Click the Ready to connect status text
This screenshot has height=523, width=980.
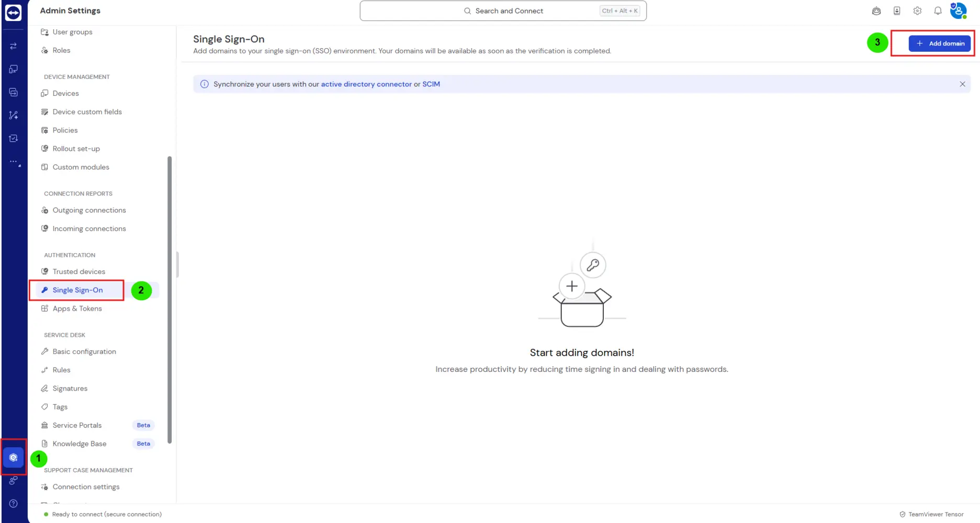[107, 514]
